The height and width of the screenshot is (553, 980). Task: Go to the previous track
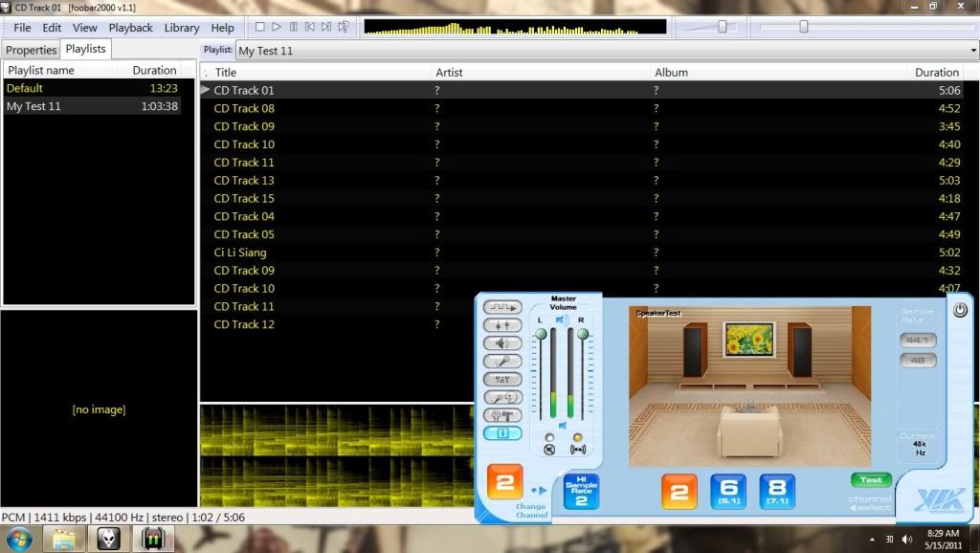point(310,27)
